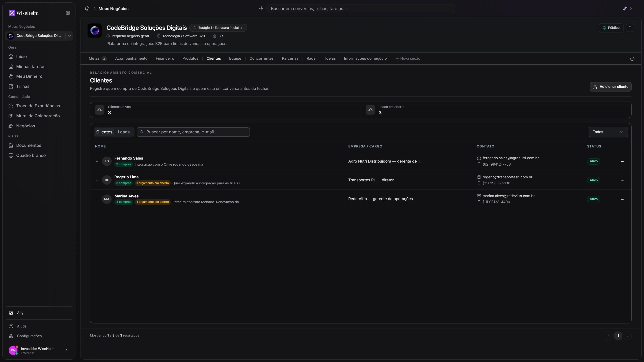Expand the right panel chevron at top

[631, 9]
